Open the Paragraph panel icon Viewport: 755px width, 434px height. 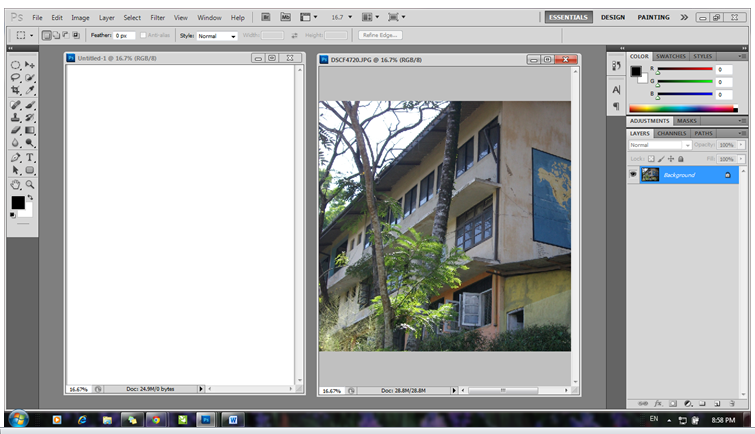tap(616, 106)
